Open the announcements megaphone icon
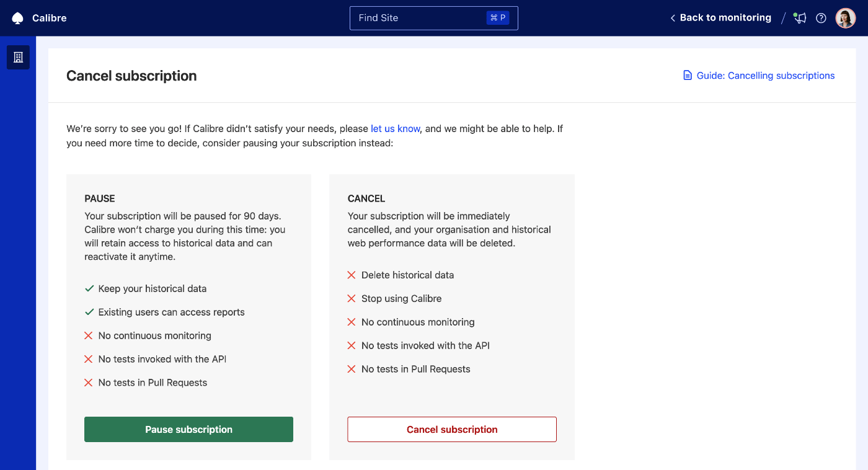Screen dimensions: 868x470 point(799,18)
